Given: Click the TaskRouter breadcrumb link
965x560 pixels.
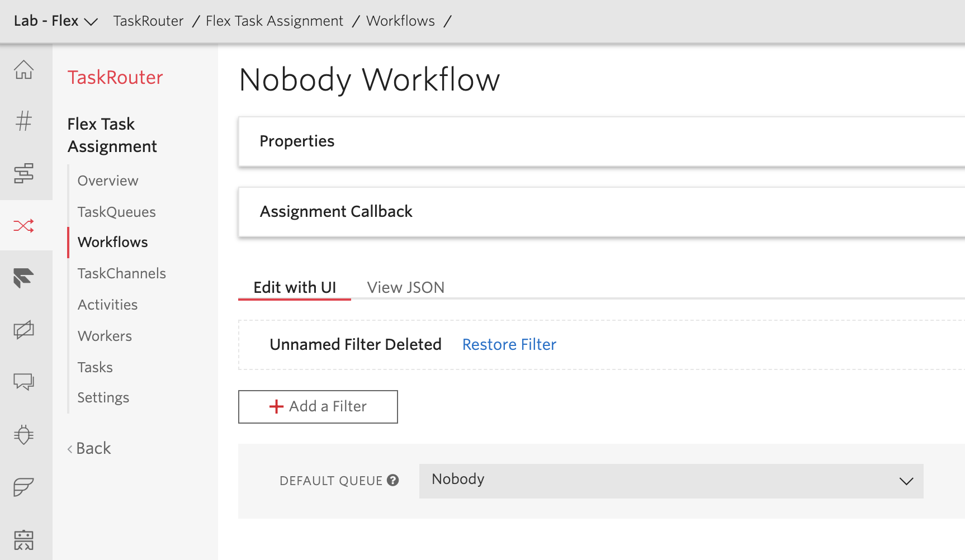Looking at the screenshot, I should pyautogui.click(x=148, y=21).
